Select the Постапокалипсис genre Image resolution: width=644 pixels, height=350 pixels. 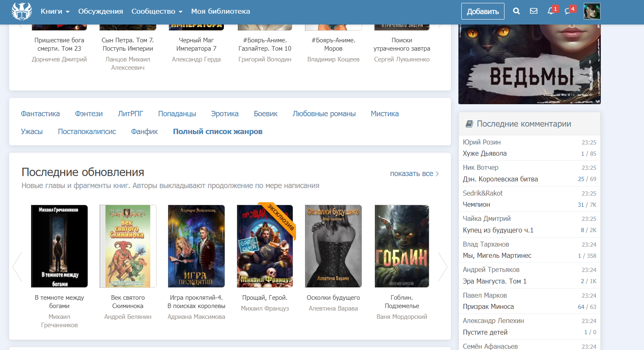pyautogui.click(x=87, y=132)
